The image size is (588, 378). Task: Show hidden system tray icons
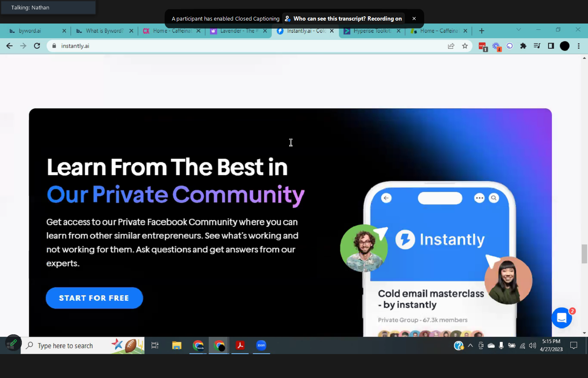click(470, 346)
